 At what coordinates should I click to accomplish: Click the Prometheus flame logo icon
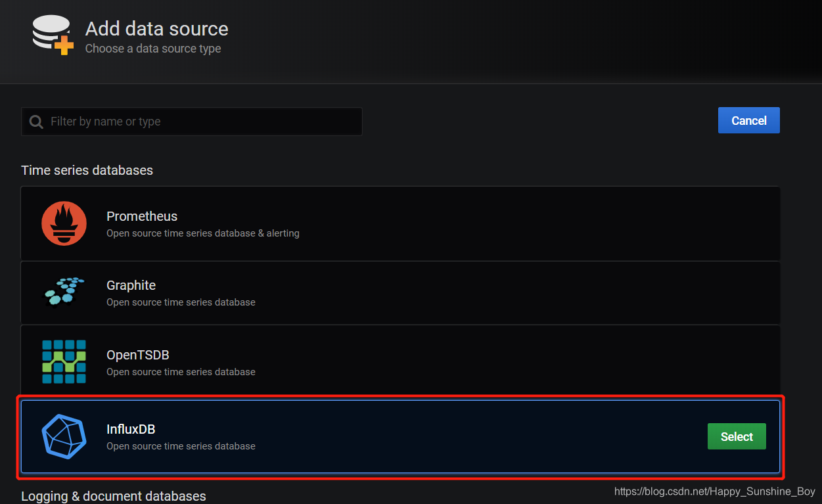click(64, 223)
